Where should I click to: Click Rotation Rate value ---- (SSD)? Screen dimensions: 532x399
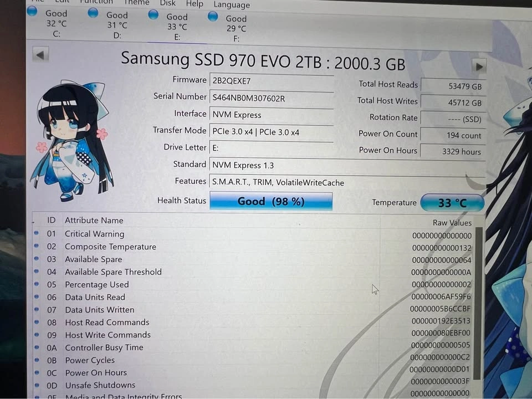tap(453, 119)
